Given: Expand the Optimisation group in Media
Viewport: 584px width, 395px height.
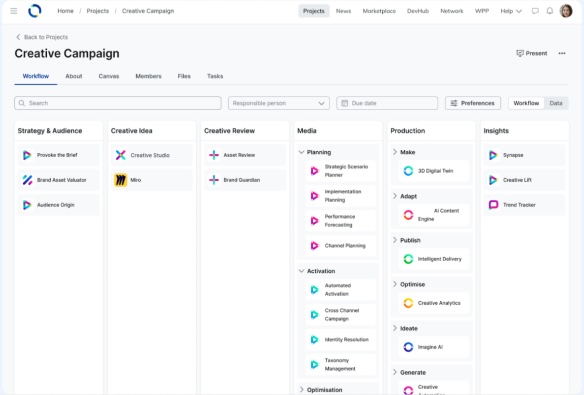Looking at the screenshot, I should (x=301, y=389).
